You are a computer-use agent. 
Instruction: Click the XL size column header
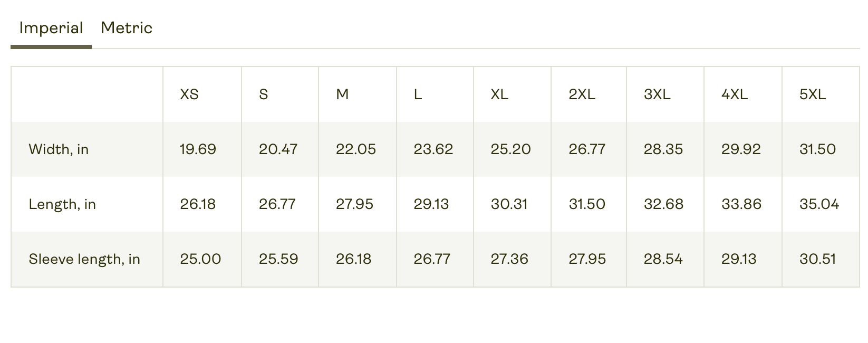[x=499, y=94]
